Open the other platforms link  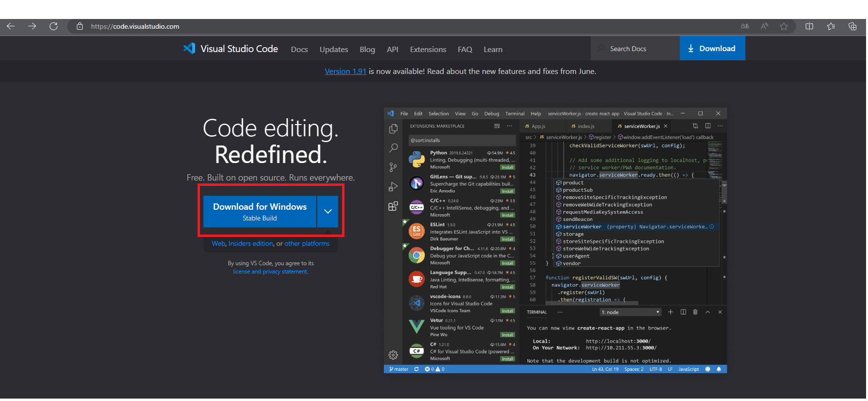307,244
